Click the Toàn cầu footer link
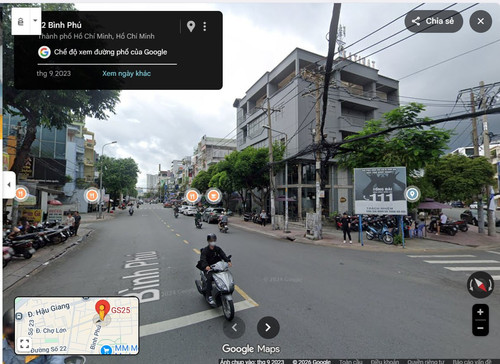The image size is (500, 364). (x=351, y=361)
